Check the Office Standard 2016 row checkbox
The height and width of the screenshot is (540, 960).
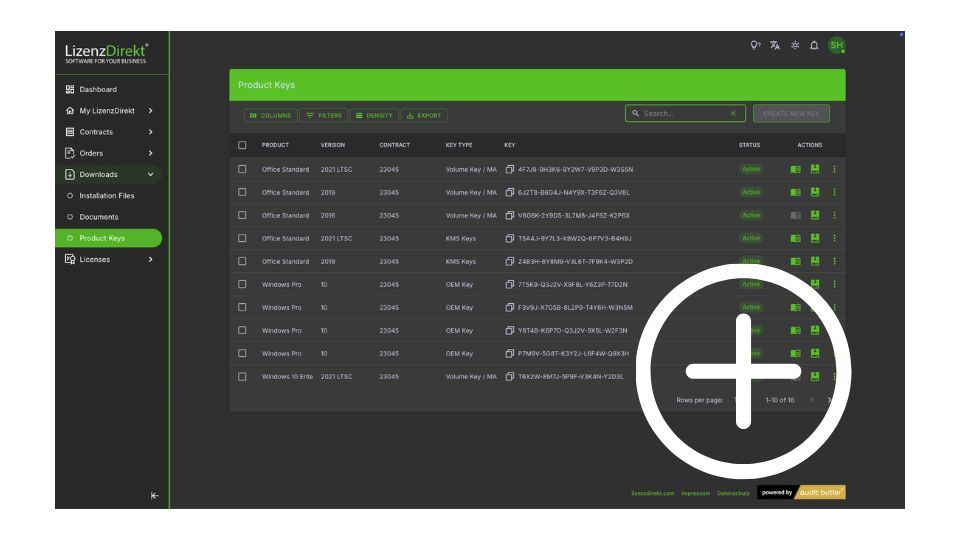(x=242, y=215)
